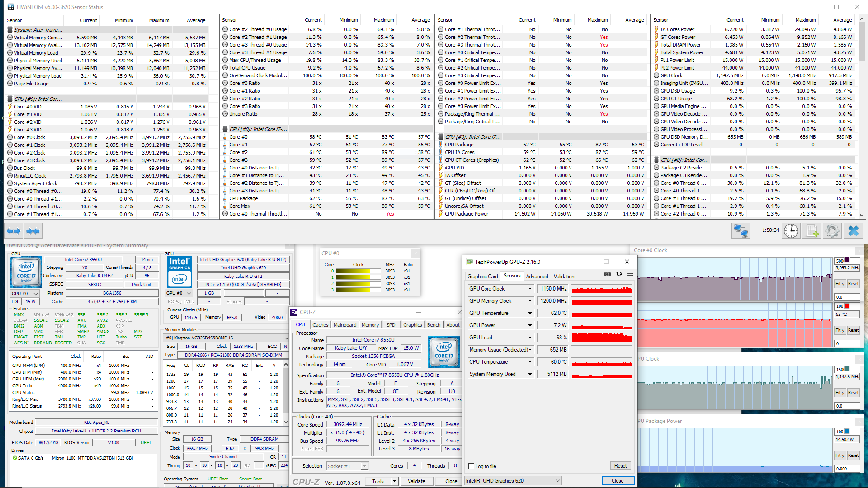The height and width of the screenshot is (488, 868).
Task: Click the shrink columns arrows icon
Action: click(33, 231)
